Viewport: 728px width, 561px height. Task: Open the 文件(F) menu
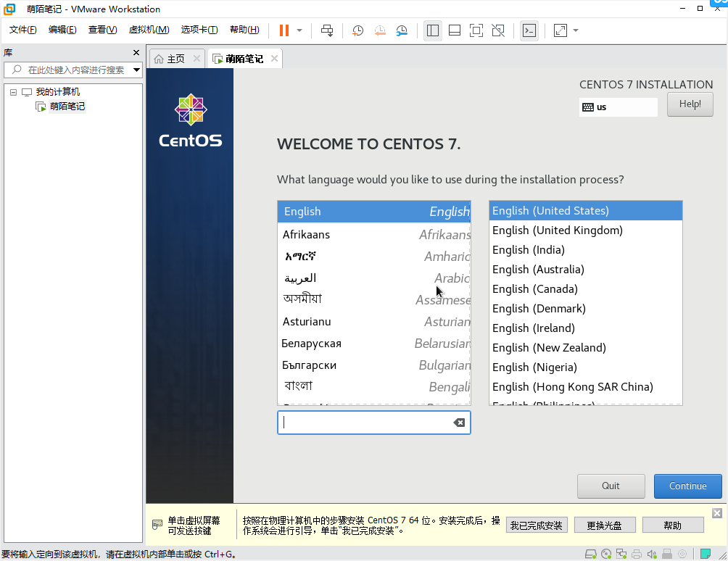tap(22, 30)
